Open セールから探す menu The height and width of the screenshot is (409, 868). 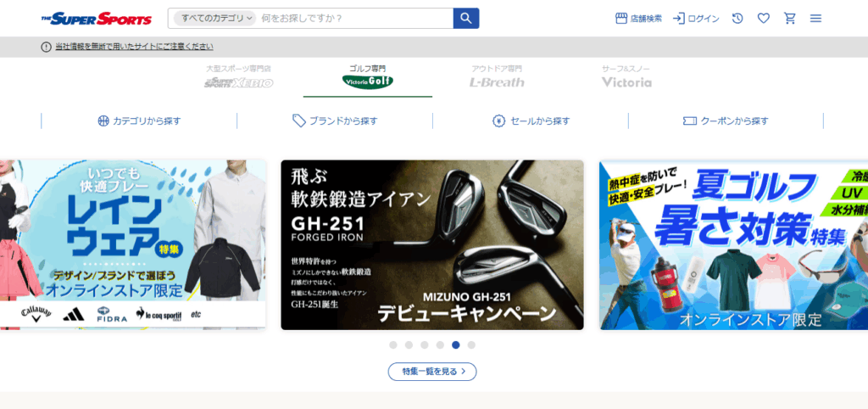point(531,120)
